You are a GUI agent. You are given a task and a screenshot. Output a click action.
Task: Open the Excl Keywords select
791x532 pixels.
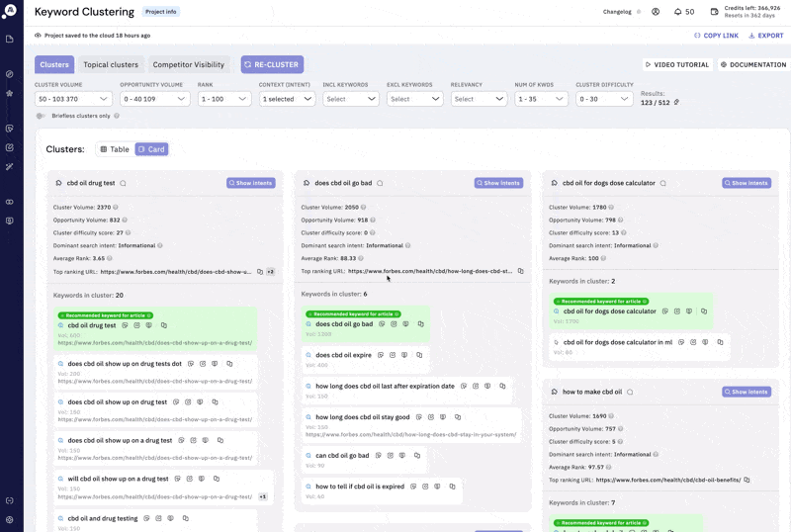coord(414,99)
